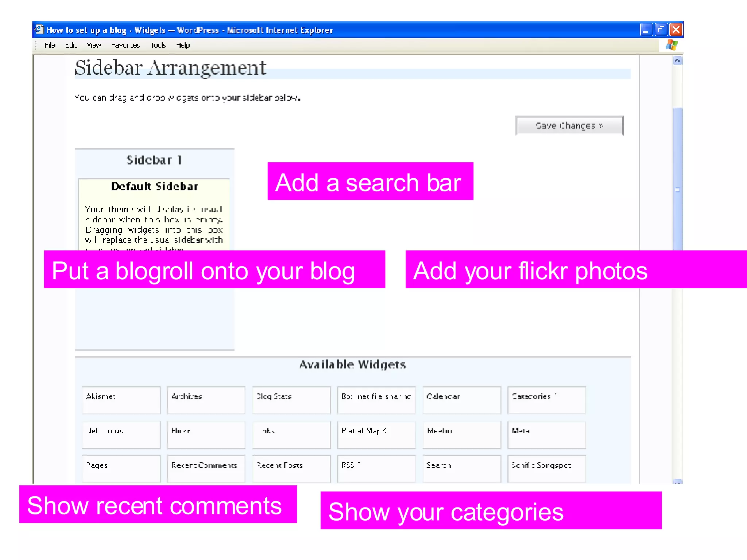Select the RSS 1 widget

376,469
